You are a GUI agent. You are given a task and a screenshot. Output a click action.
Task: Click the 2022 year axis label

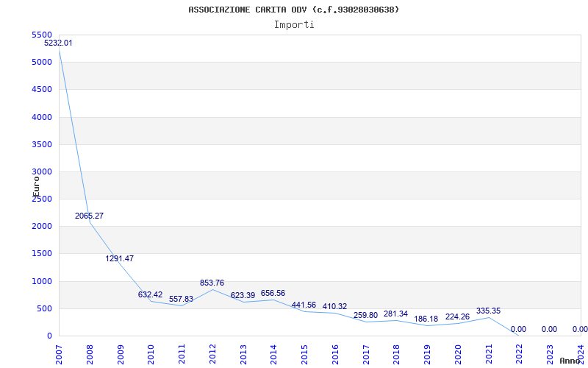click(x=519, y=355)
